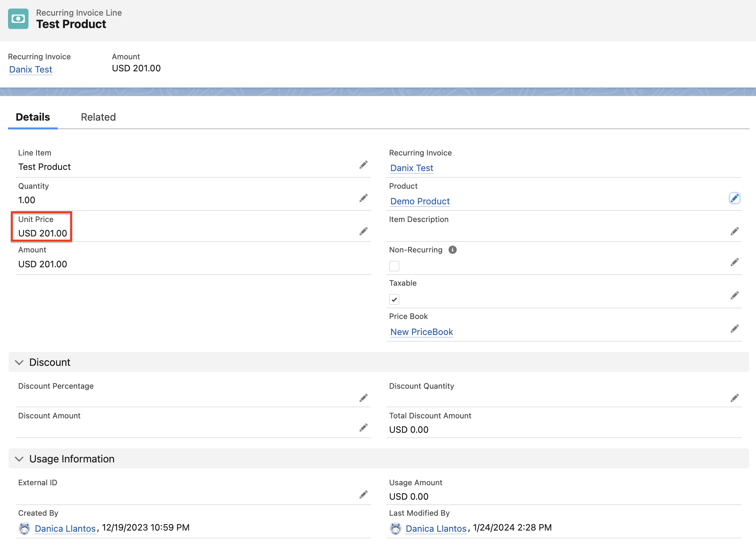Select the Details tab
756x557 pixels.
click(33, 117)
